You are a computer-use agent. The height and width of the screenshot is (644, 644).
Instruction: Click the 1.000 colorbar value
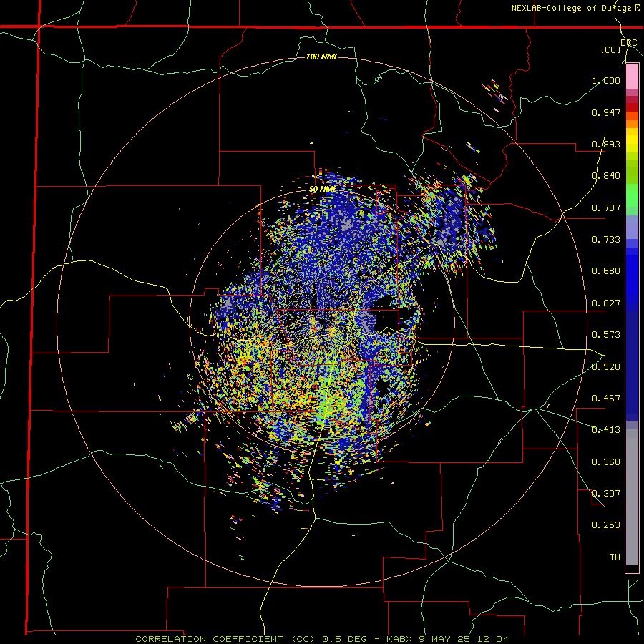pyautogui.click(x=606, y=80)
